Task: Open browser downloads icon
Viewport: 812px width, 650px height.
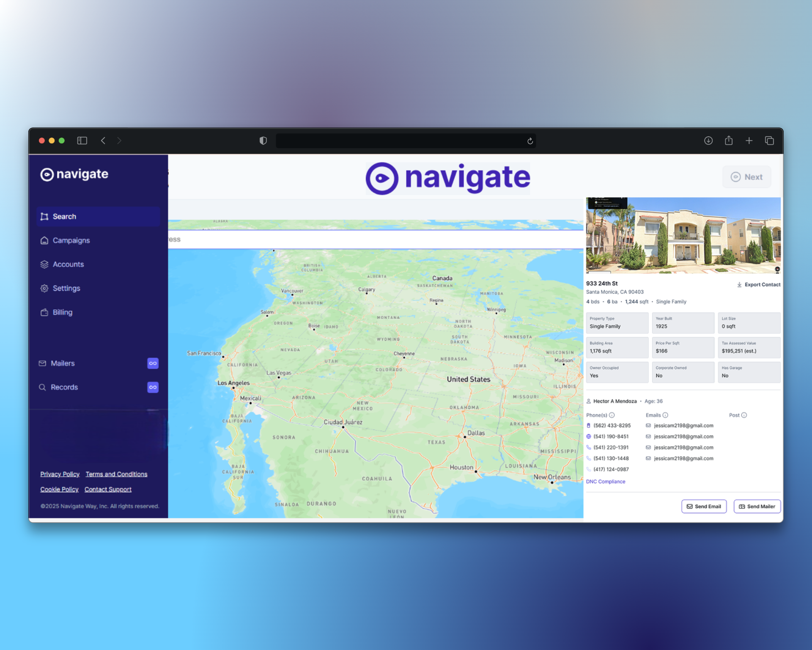Action: pos(708,140)
